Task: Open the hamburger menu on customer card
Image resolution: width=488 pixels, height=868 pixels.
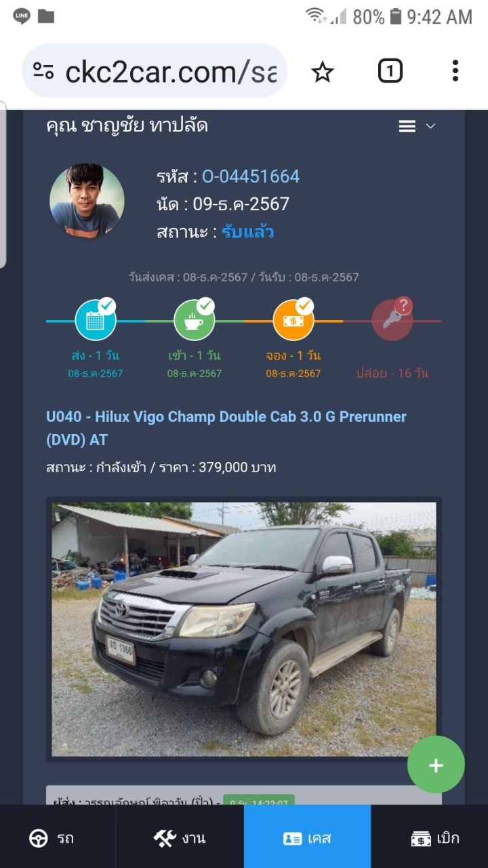Action: pyautogui.click(x=407, y=126)
